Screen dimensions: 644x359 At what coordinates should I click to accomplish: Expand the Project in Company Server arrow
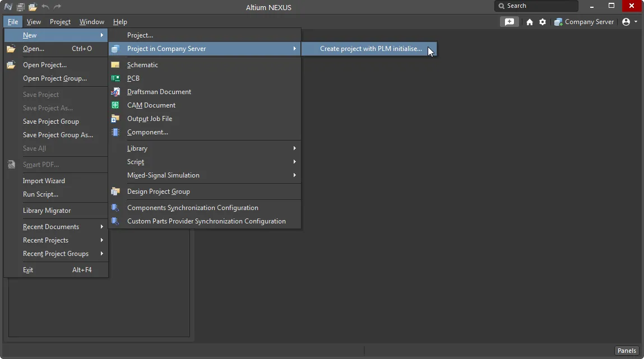click(294, 49)
